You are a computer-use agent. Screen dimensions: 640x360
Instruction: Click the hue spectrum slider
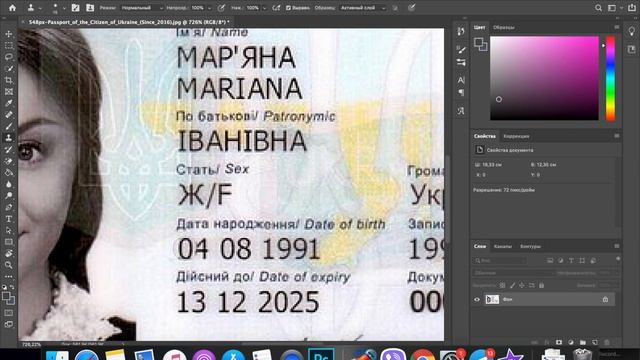610,78
